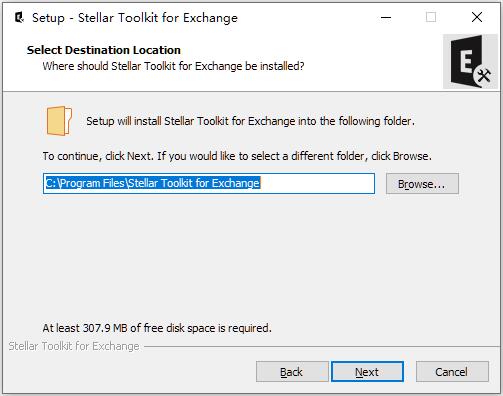Click the setup title bar app icon
The height and width of the screenshot is (396, 503).
(x=19, y=17)
